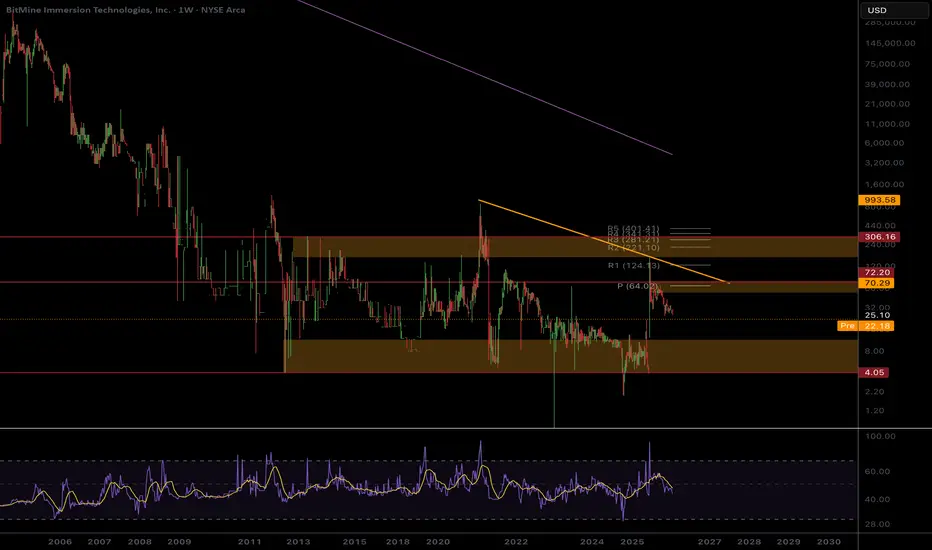Click the RSI 100.00 axis value
Viewport: 932px width, 550px height.
[x=880, y=436]
